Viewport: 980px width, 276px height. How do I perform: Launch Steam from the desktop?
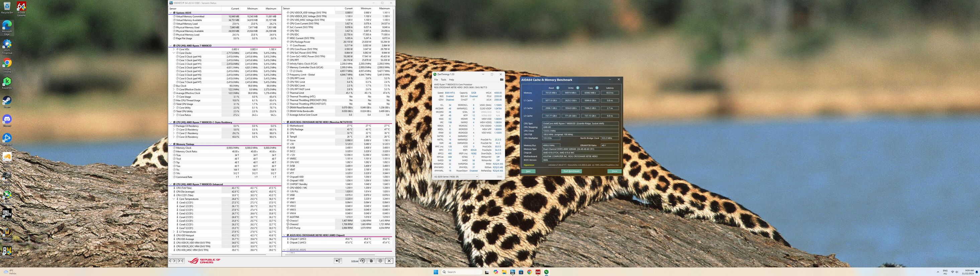[7, 102]
